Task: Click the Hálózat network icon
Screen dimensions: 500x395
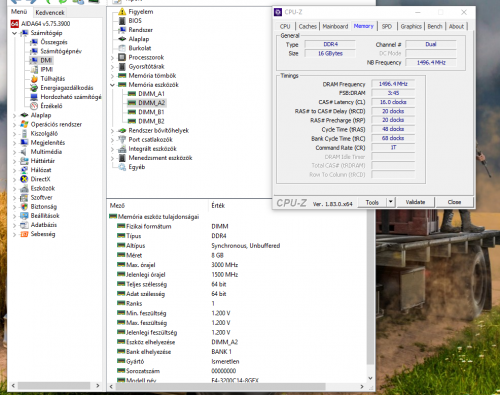Action: click(24, 170)
